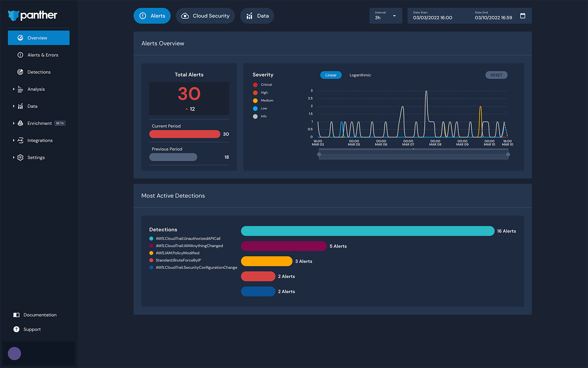Select the Data tab at top
This screenshot has height=368, width=588.
[x=257, y=16]
